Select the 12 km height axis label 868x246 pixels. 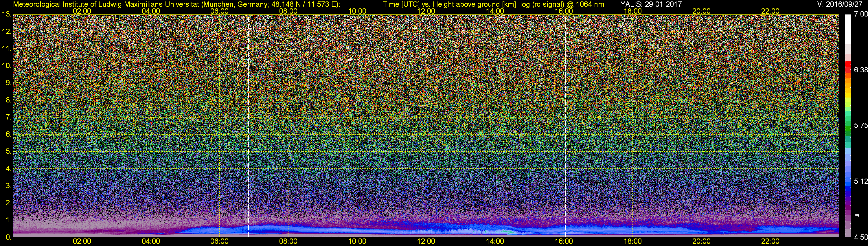6,32
